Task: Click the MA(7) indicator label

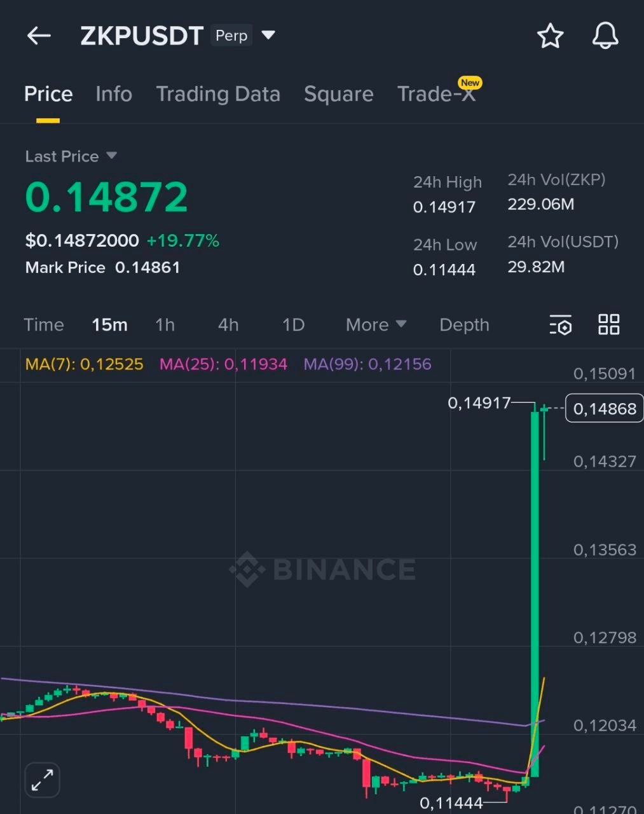Action: 84,364
